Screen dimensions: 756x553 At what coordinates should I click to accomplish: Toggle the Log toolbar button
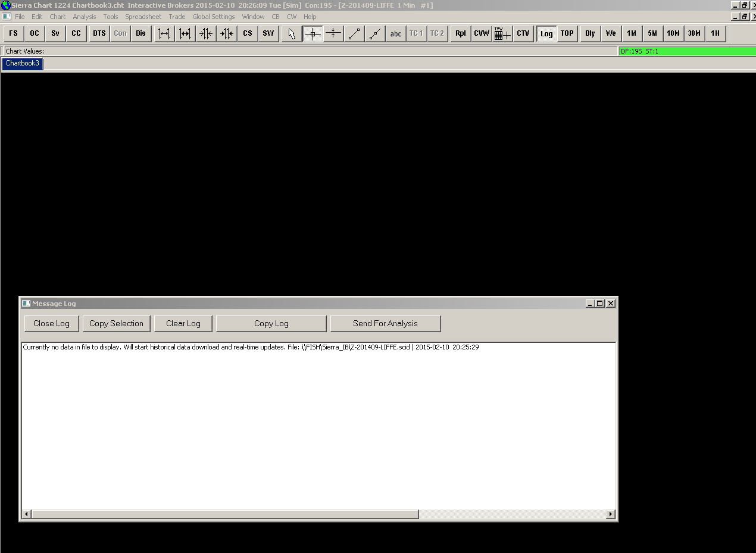point(546,33)
